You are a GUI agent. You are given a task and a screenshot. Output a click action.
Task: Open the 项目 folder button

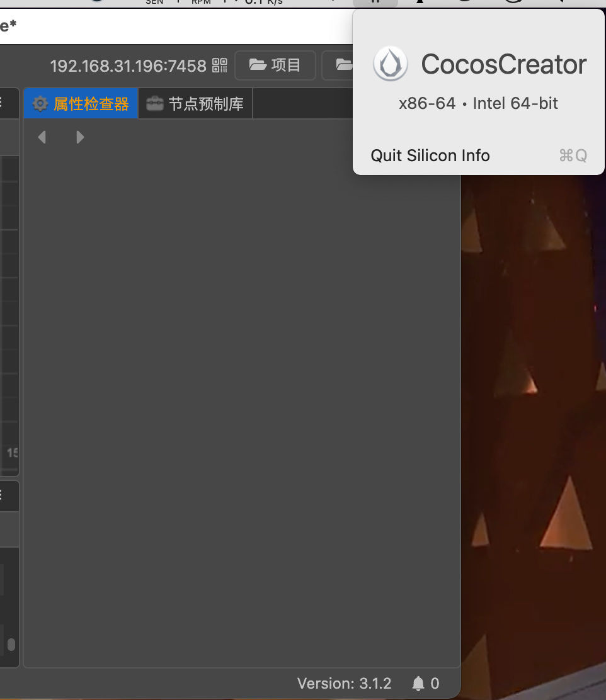point(275,65)
